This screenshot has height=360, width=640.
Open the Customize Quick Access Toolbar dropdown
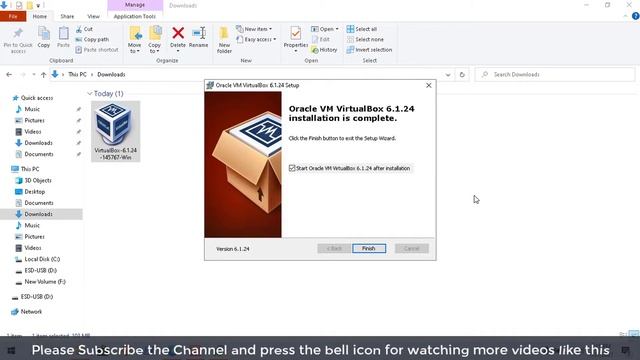click(38, 6)
